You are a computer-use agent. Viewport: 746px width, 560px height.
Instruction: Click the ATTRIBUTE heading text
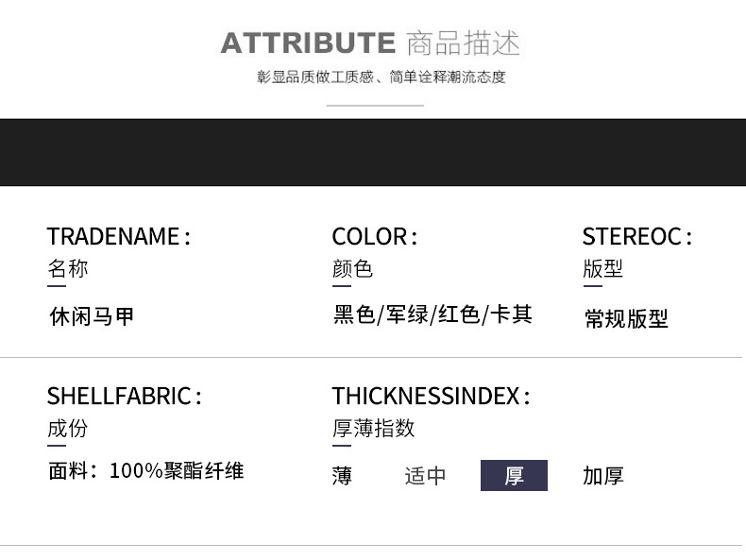click(x=308, y=43)
